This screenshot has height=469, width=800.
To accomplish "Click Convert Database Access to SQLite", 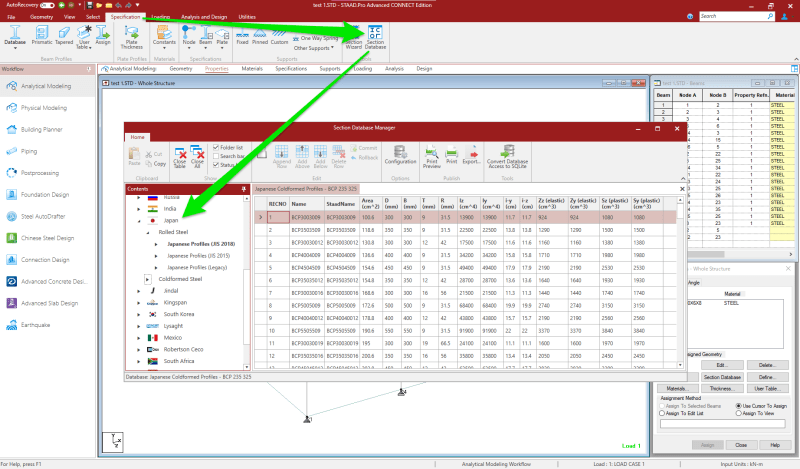I will tap(507, 157).
